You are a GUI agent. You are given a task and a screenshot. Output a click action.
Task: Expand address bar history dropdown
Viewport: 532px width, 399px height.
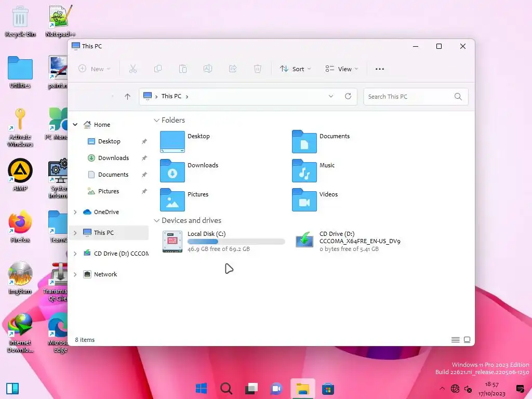click(x=331, y=96)
